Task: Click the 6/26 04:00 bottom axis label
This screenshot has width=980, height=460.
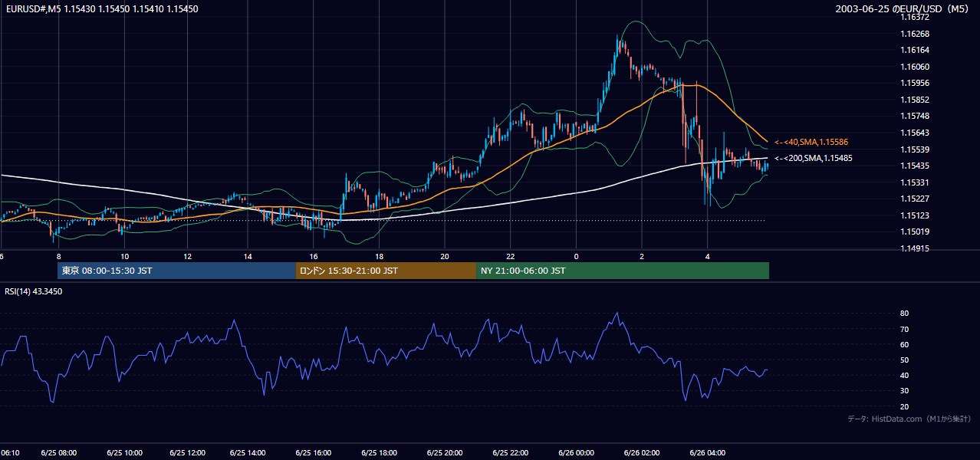Action: click(708, 452)
